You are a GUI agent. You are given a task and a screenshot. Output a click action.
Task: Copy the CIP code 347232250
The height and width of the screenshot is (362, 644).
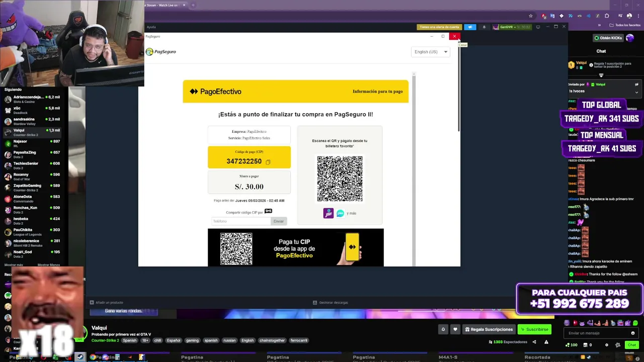click(x=268, y=162)
